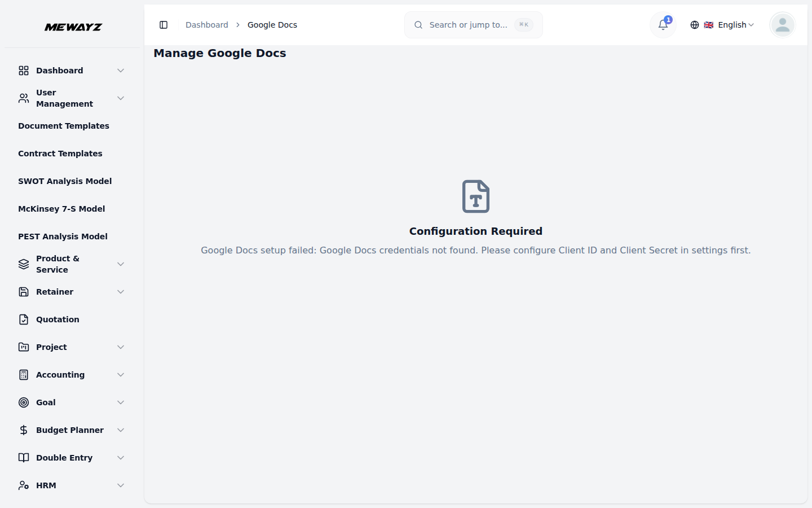Screen dimensions: 812x508
Task: Toggle the sidebar collapse control
Action: 164,25
